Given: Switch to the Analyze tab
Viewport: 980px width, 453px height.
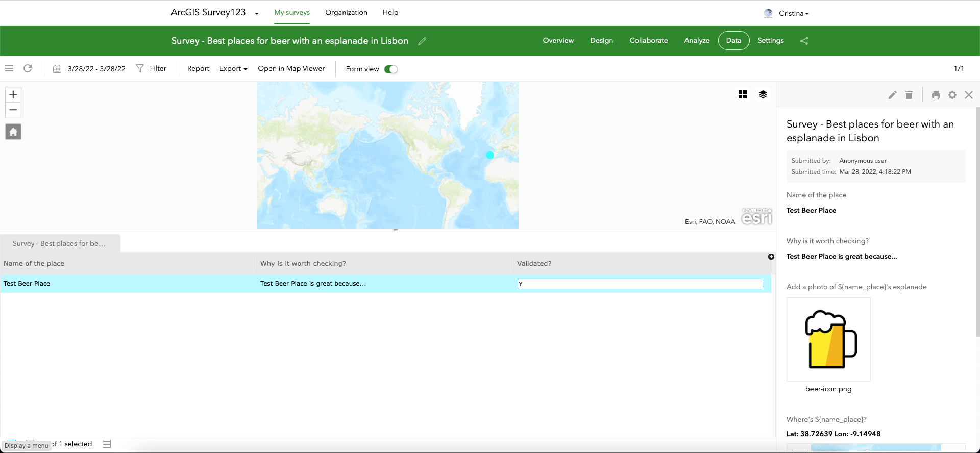Looking at the screenshot, I should coord(697,40).
